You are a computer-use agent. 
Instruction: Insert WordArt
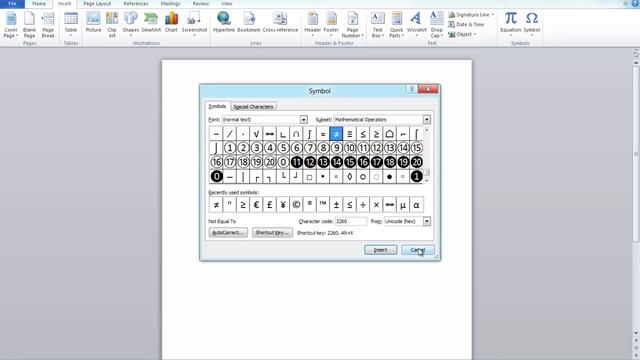click(416, 24)
